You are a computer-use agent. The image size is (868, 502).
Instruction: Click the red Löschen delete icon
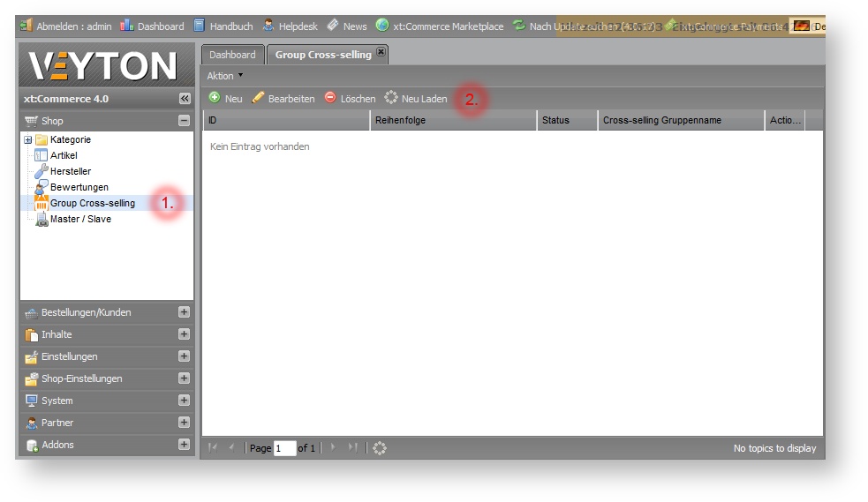tap(330, 98)
